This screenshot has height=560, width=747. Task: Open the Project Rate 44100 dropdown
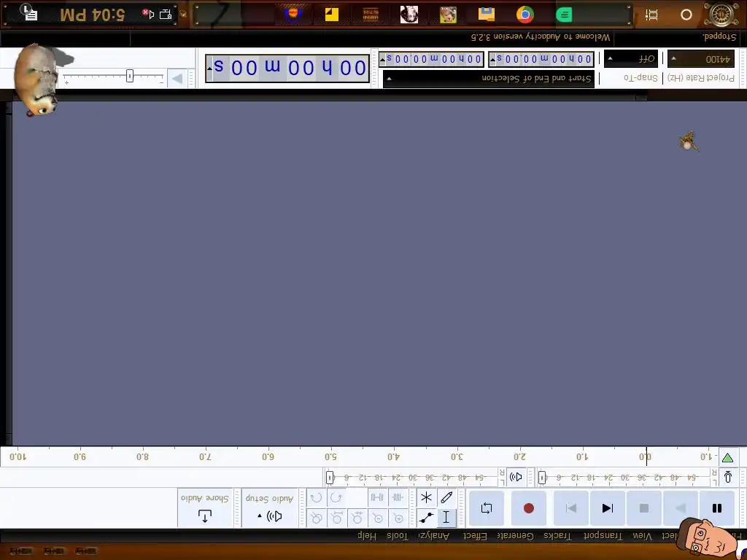click(x=701, y=59)
